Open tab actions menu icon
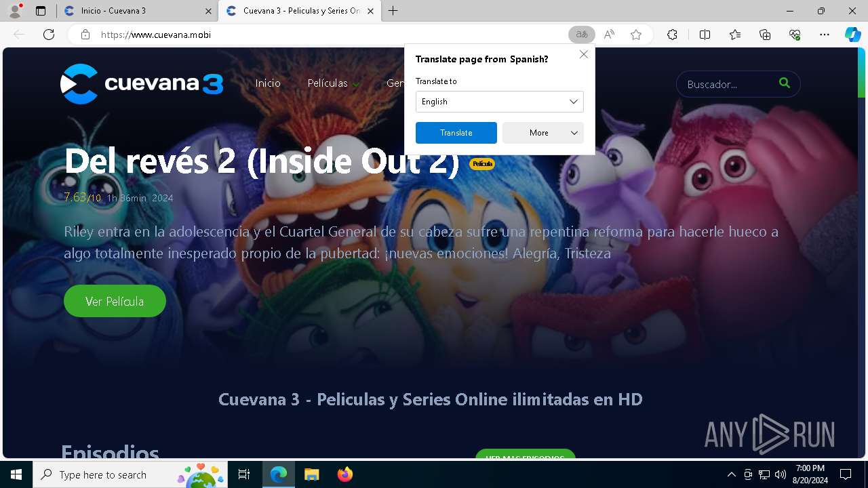 point(41,11)
